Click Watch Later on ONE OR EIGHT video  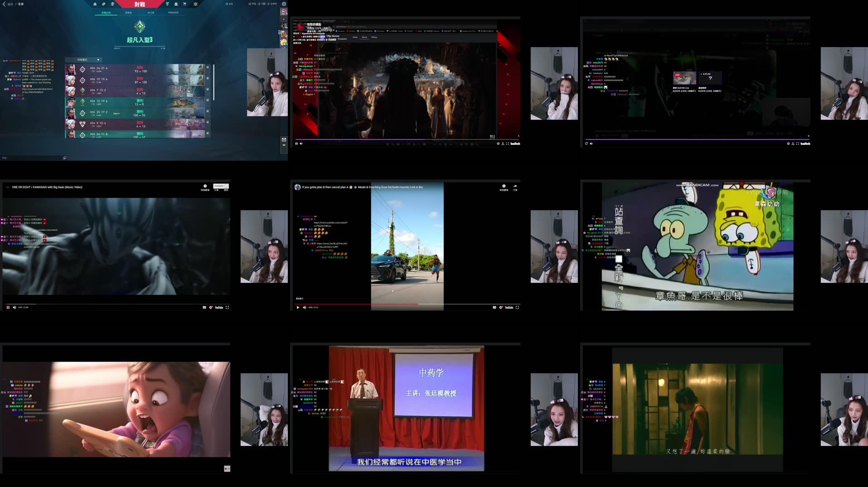(x=205, y=187)
